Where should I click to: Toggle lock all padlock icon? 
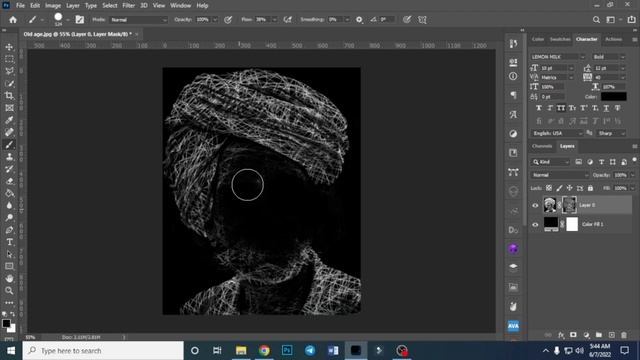590,188
